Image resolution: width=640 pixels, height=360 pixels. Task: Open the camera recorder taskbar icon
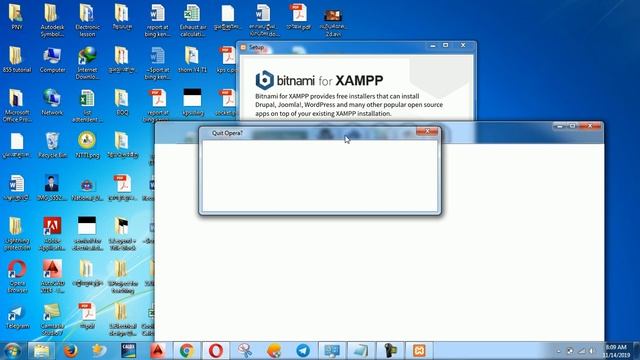pyautogui.click(x=390, y=351)
